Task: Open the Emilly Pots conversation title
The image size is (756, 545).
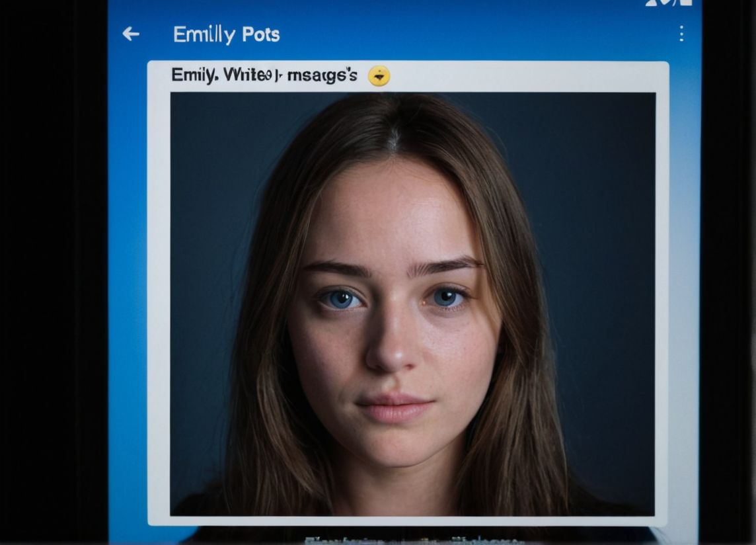Action: [x=226, y=34]
